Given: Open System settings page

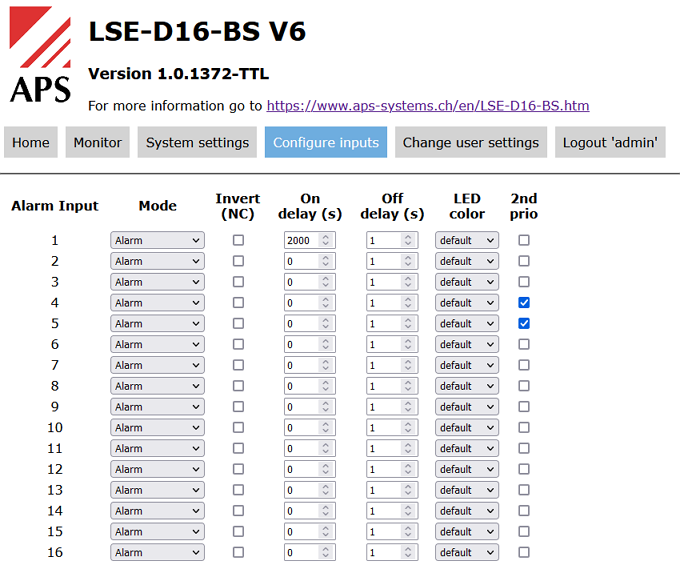Looking at the screenshot, I should (197, 142).
